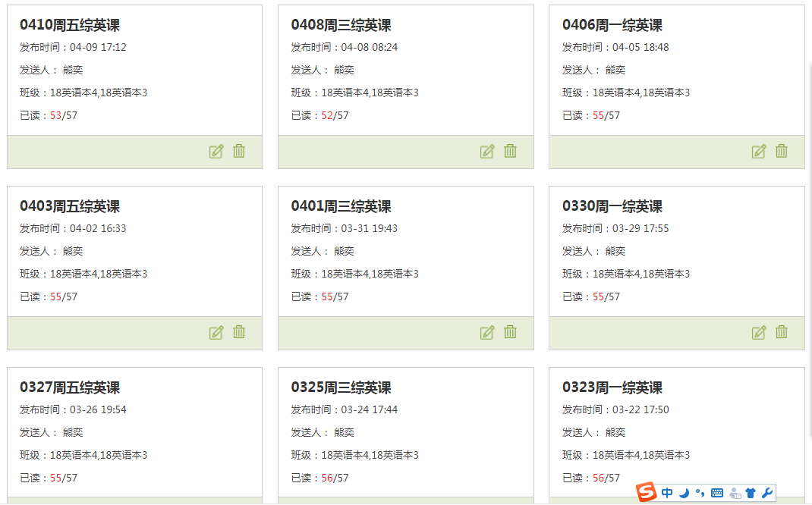Screen dimensions: 812x505
Task: Delete the 0410周五综英课 notice
Action: point(239,151)
